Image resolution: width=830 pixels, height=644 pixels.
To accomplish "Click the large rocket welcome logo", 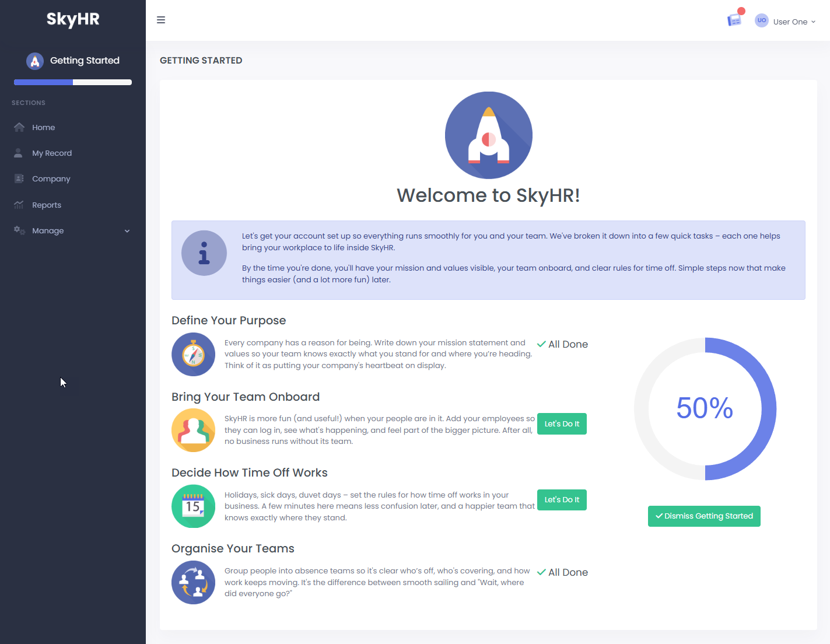I will click(x=488, y=135).
